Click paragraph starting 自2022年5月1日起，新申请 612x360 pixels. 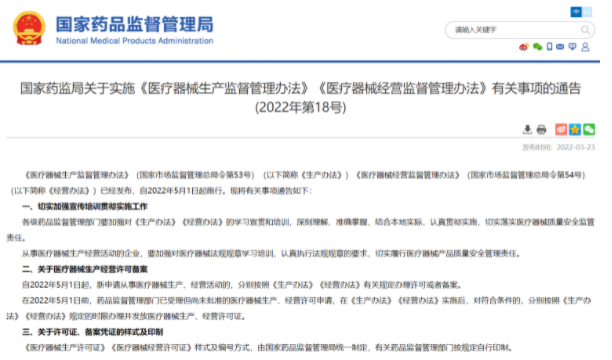(x=242, y=285)
